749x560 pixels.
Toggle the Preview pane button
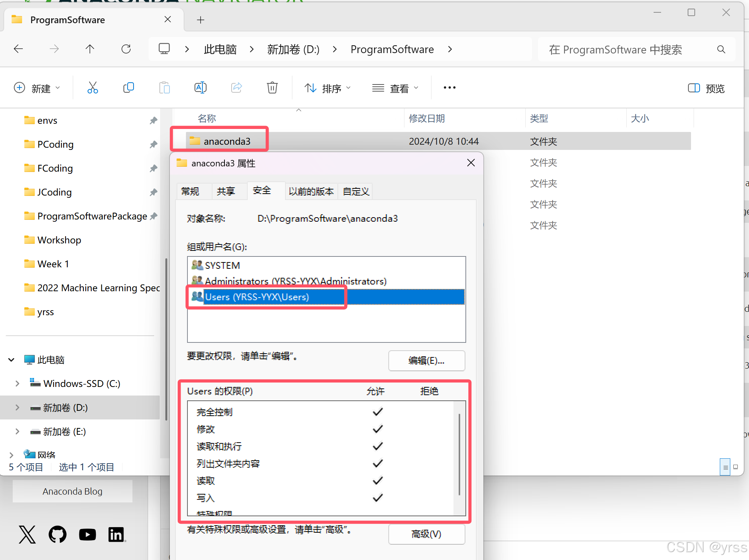click(706, 88)
